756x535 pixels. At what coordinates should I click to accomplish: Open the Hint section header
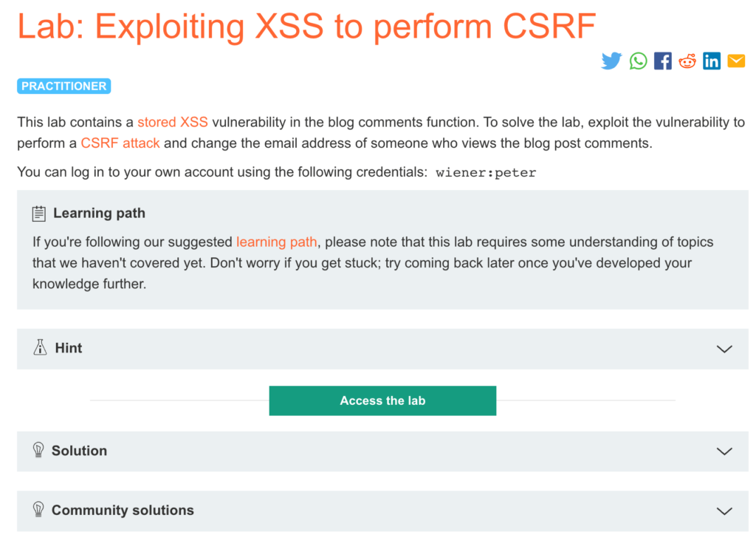[382, 349]
